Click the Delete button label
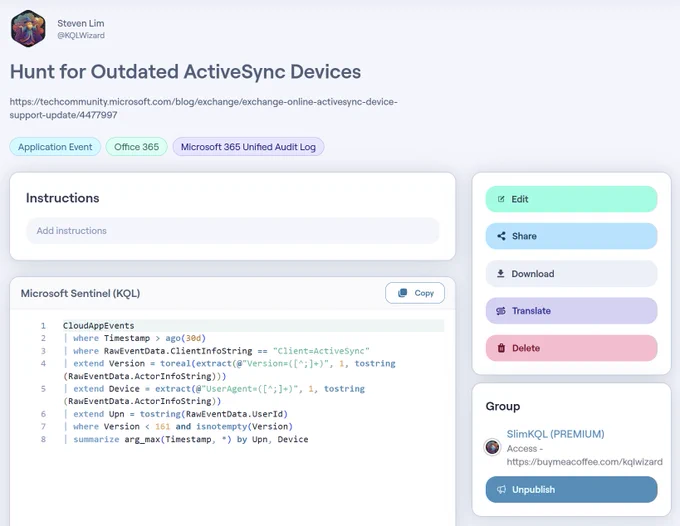 (x=526, y=348)
